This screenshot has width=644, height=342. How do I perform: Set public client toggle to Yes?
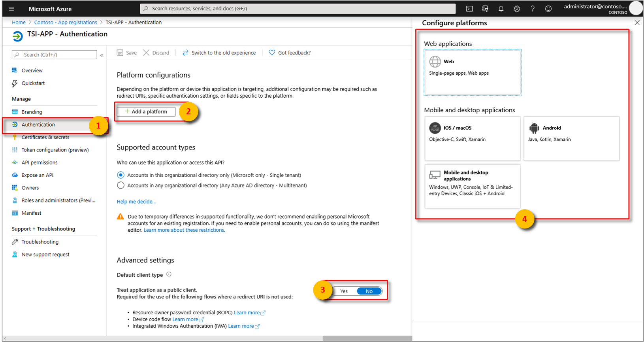(344, 291)
